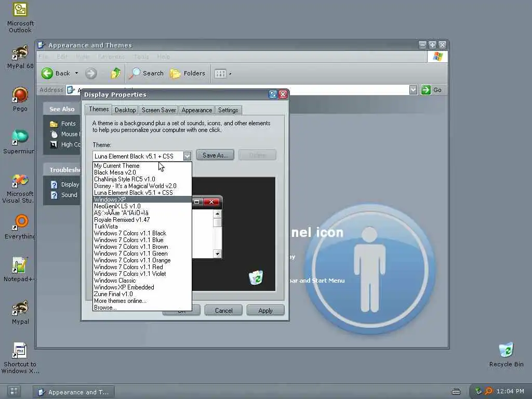Click More themes online option
532x399 pixels.
(142, 301)
